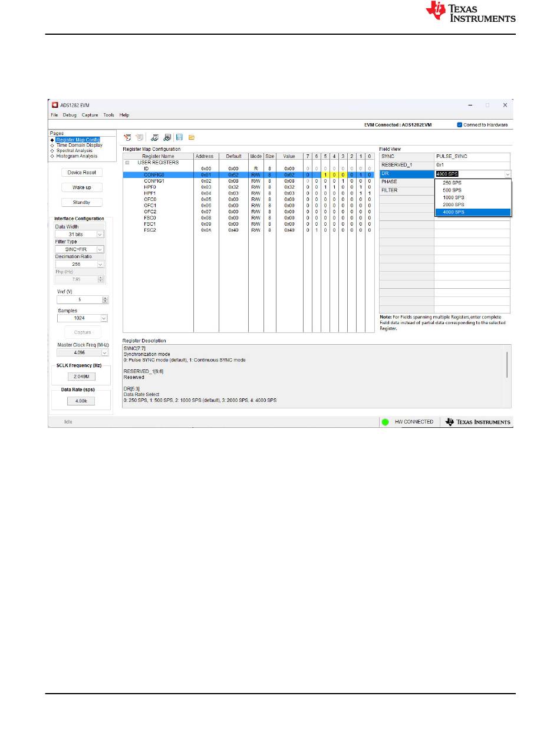Switch to the Spectral Analysis page

74,150
